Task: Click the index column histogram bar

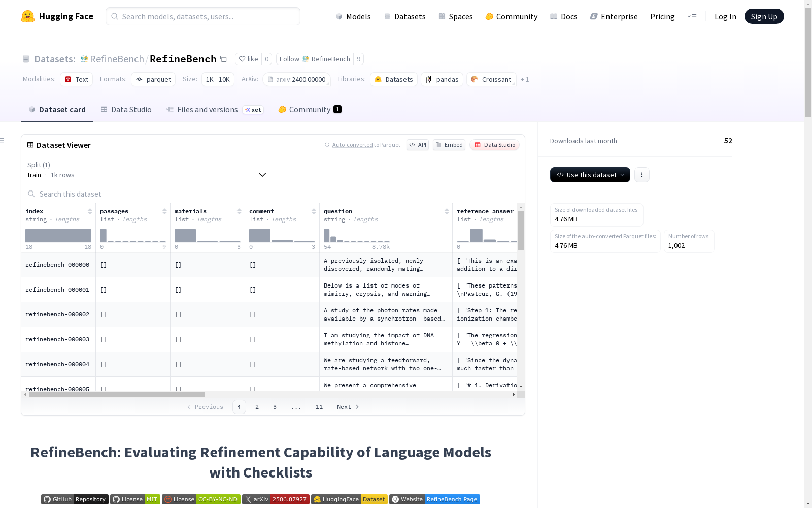Action: pyautogui.click(x=58, y=235)
